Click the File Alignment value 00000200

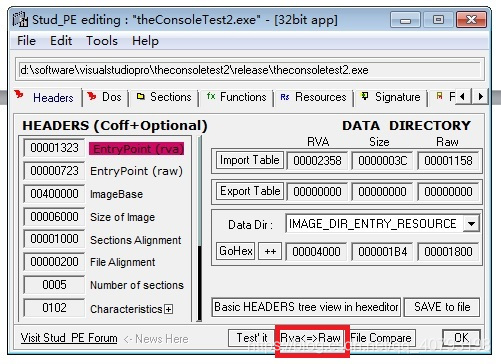click(x=54, y=262)
